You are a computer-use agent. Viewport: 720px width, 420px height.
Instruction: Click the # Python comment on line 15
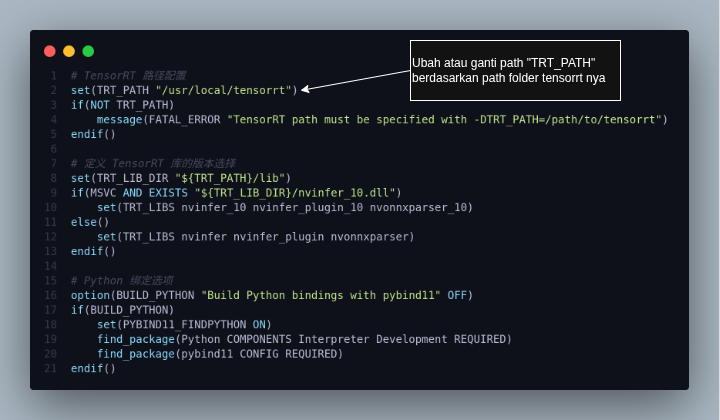[x=122, y=281]
